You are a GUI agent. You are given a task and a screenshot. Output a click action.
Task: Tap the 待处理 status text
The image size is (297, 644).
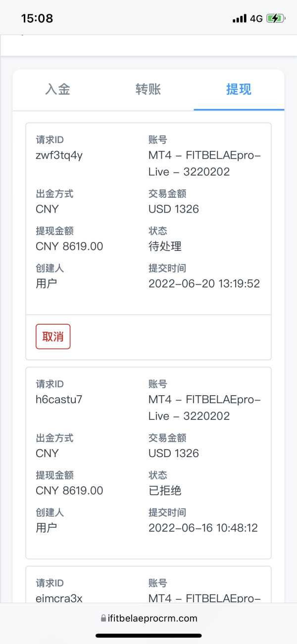tap(165, 246)
